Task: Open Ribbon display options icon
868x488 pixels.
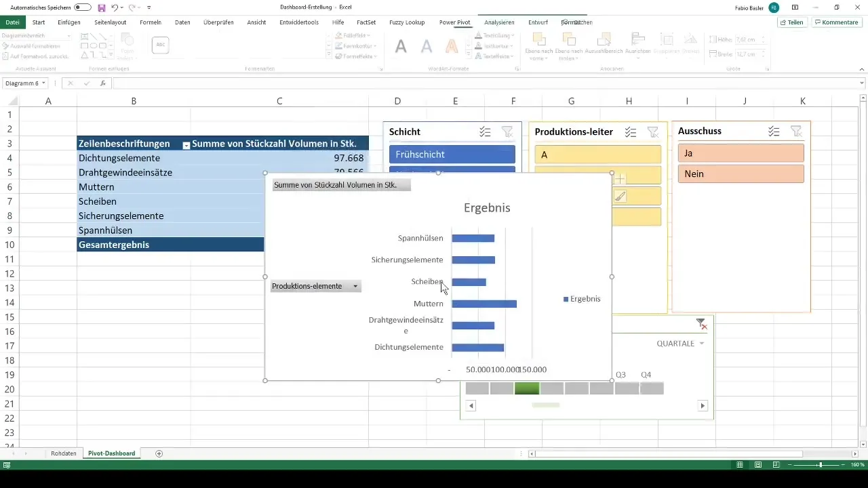Action: pyautogui.click(x=794, y=7)
